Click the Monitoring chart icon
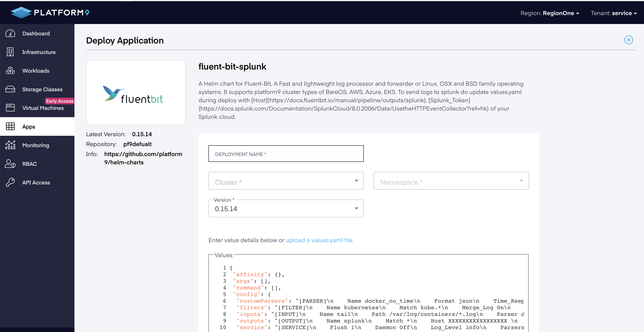Image resolution: width=644 pixels, height=332 pixels. pos(10,145)
